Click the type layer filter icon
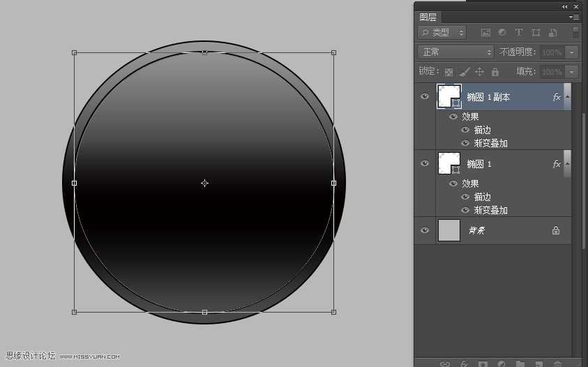Image resolution: width=588 pixels, height=367 pixels. point(519,33)
